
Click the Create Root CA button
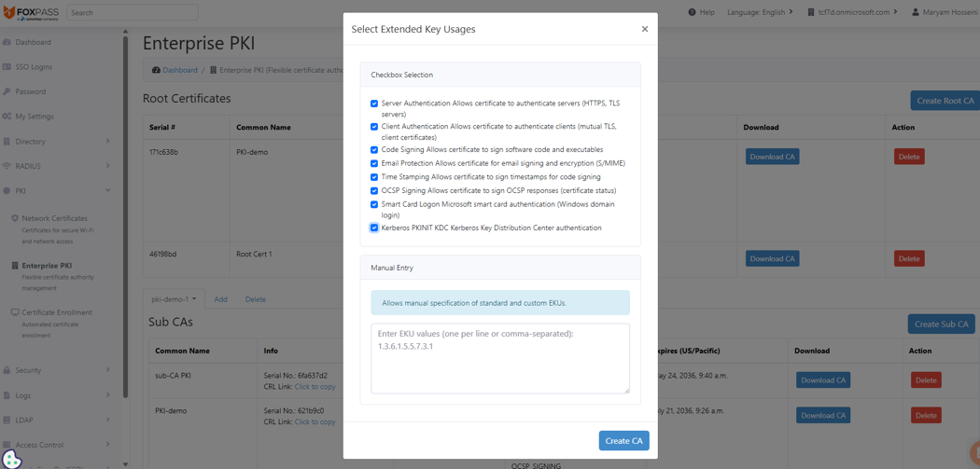(x=945, y=101)
